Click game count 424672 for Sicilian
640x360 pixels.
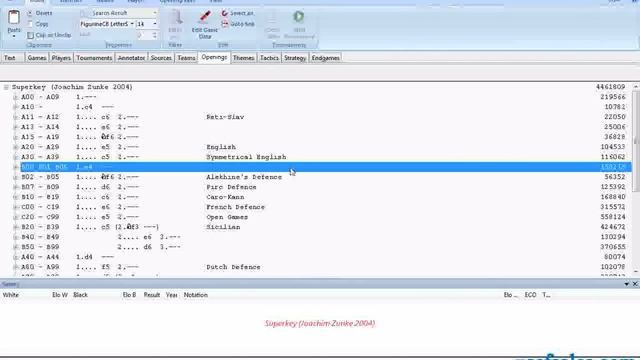tap(613, 227)
